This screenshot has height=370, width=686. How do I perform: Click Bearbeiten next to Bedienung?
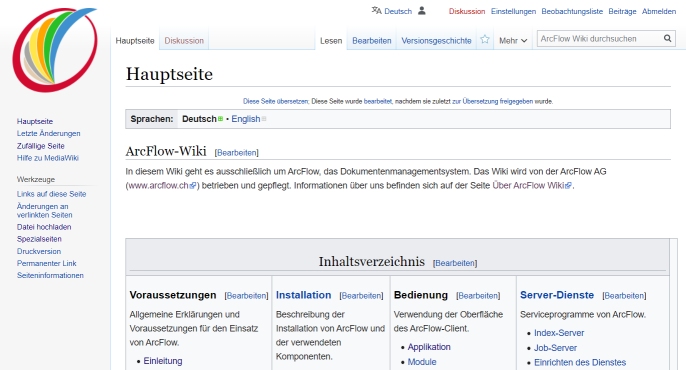pyautogui.click(x=478, y=296)
